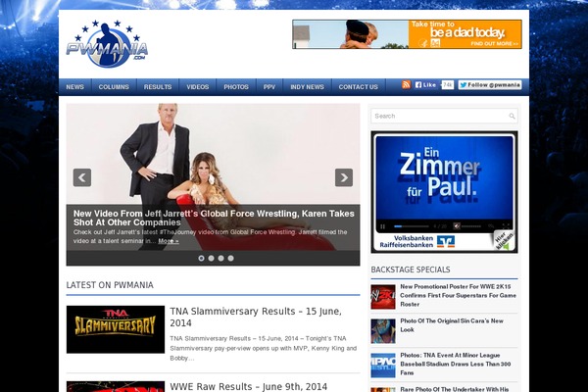
Task: Click the TNA Slammiversary results excerpt text
Action: pyautogui.click(x=264, y=348)
